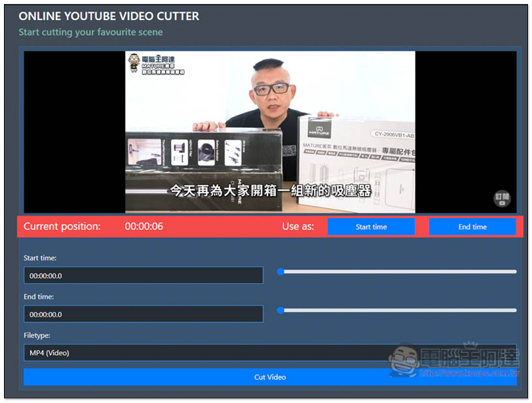Click the middle of Start time slider track
The width and height of the screenshot is (532, 403).
click(397, 271)
